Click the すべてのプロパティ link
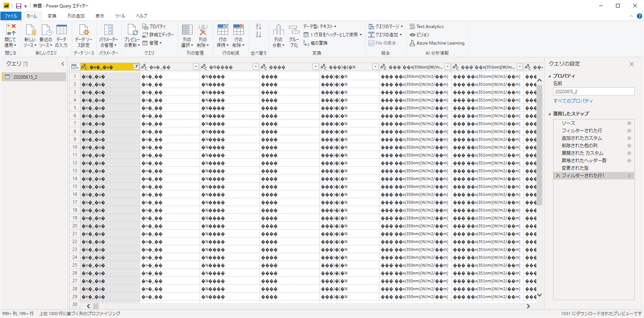 (573, 101)
